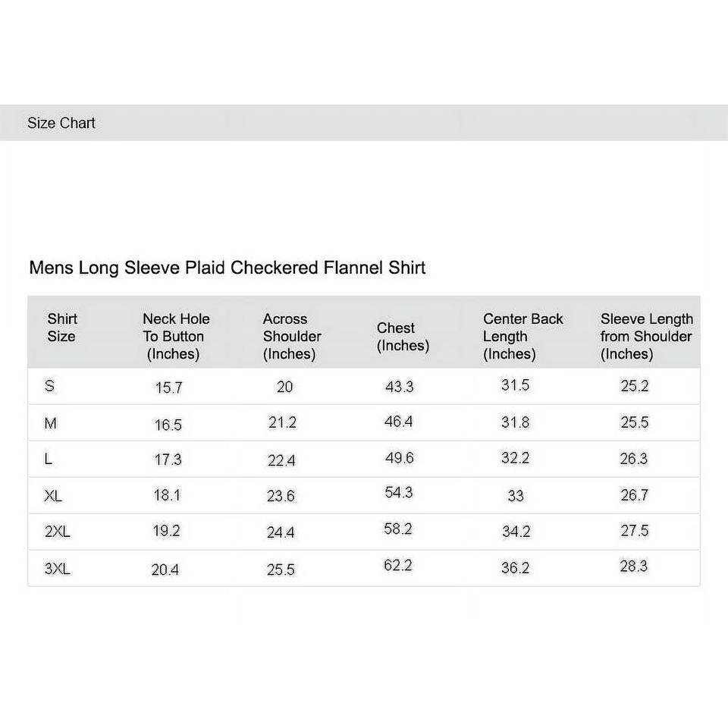Select the Shirt Size column header
The image size is (728, 728).
(x=61, y=328)
